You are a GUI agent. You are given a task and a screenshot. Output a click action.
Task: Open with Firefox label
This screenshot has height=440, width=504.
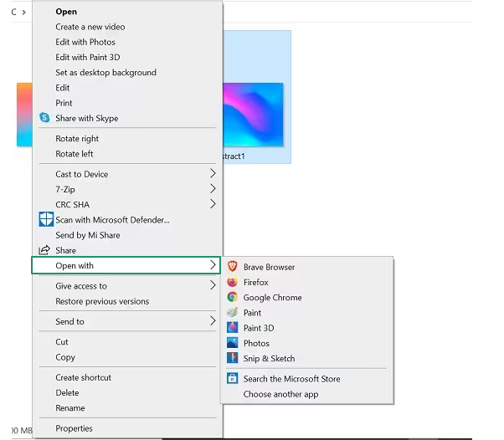click(x=256, y=282)
